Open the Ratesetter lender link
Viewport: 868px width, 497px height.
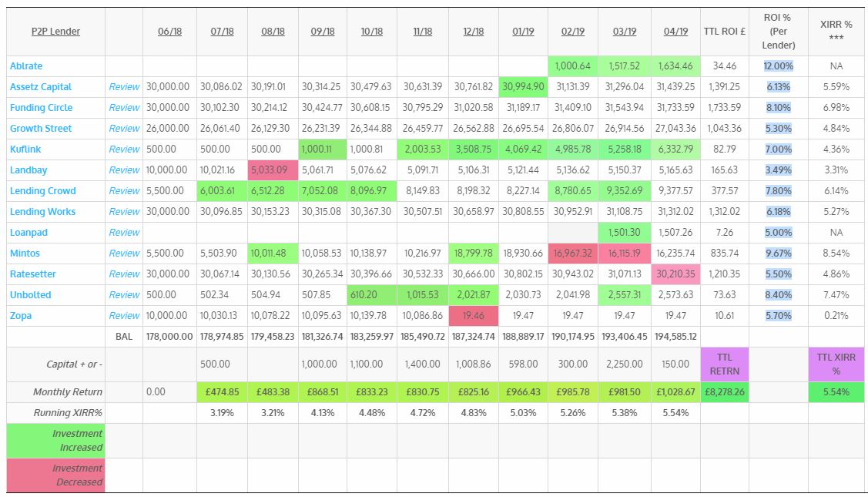pyautogui.click(x=32, y=274)
